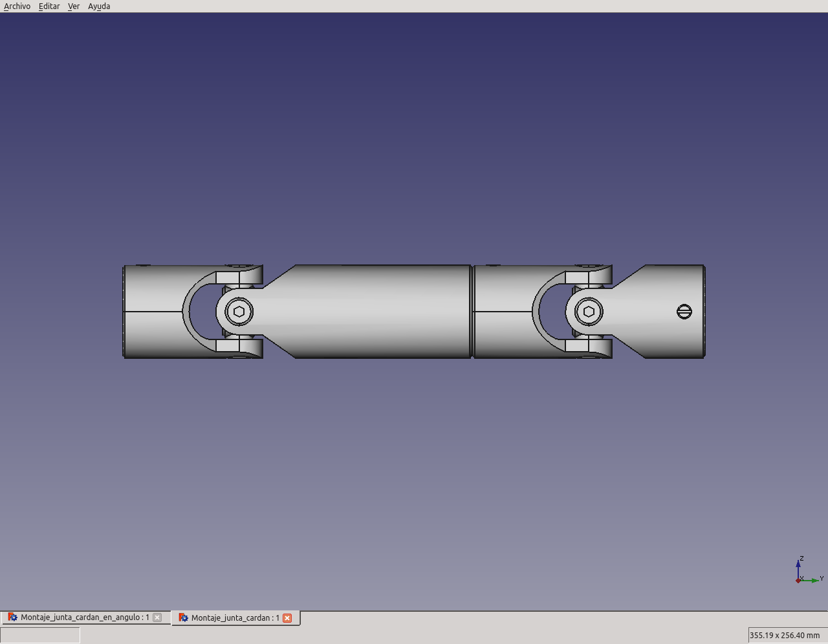Open the Archivo menu
828x644 pixels.
point(17,6)
